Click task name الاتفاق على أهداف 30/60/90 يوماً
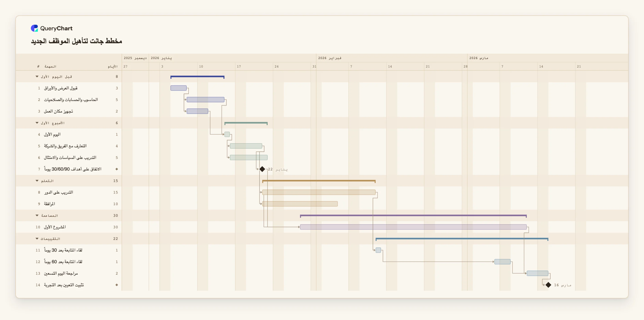 coord(73,169)
